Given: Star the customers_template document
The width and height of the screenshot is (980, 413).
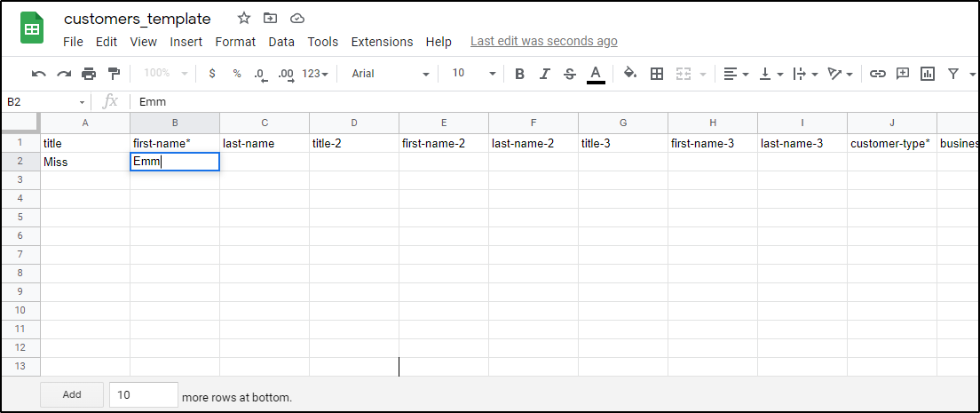Looking at the screenshot, I should click(244, 18).
